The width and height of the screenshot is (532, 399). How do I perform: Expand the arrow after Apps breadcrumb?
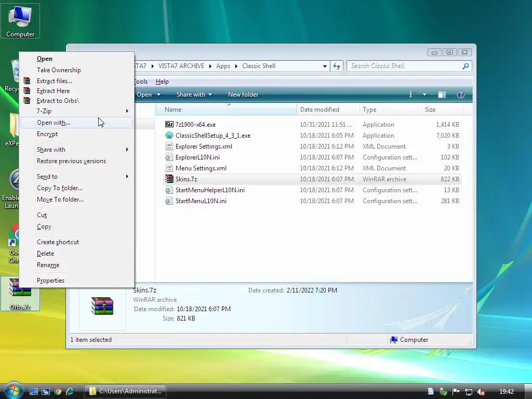(236, 66)
